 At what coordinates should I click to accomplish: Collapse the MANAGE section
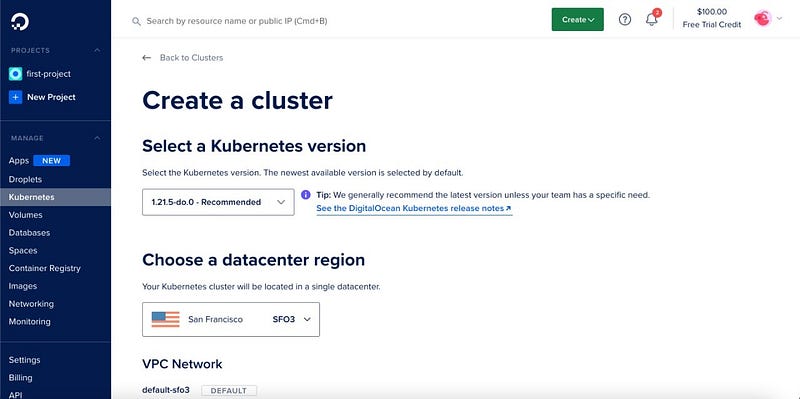97,138
